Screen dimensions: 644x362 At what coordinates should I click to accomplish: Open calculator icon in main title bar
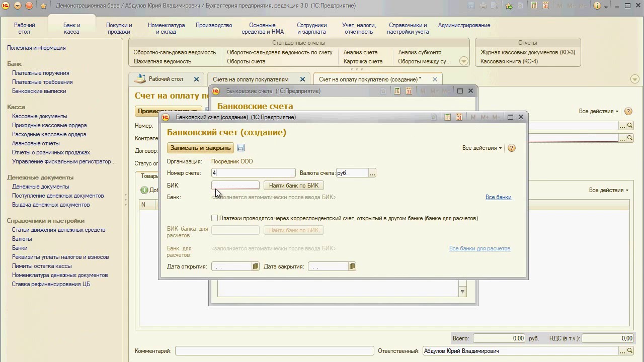click(534, 6)
